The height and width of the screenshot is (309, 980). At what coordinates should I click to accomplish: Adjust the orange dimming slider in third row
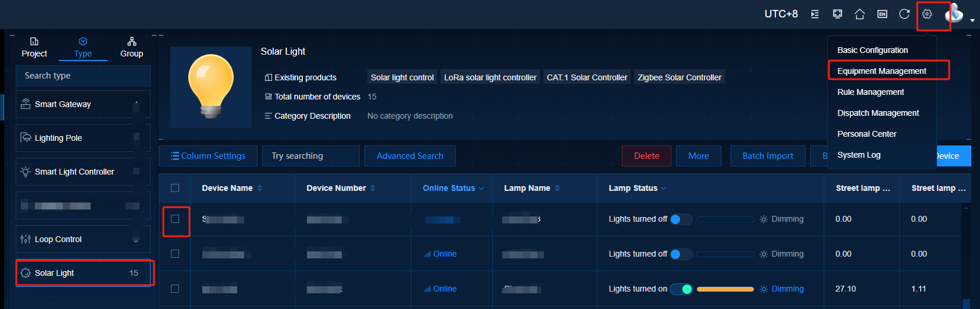pyautogui.click(x=725, y=289)
